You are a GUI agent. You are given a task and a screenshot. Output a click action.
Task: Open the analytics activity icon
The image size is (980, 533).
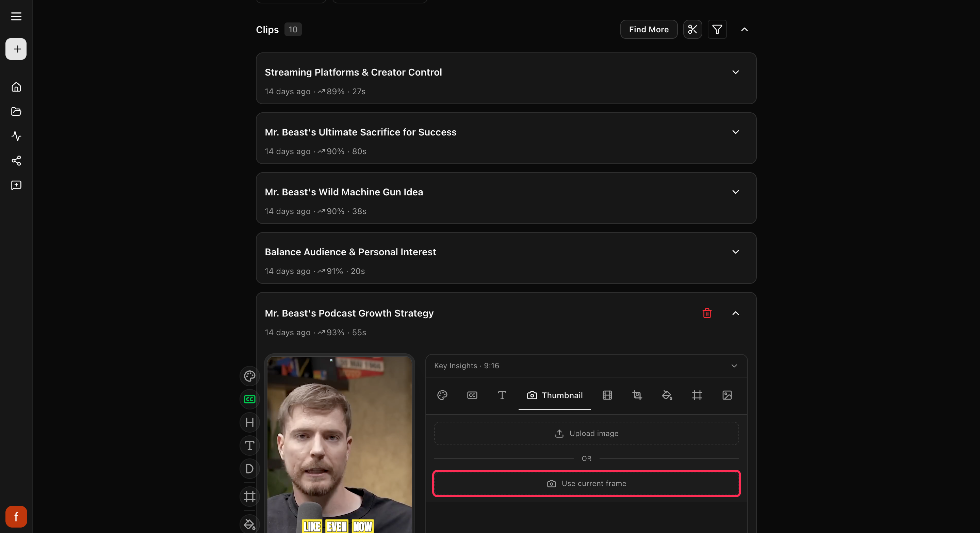[x=16, y=136]
